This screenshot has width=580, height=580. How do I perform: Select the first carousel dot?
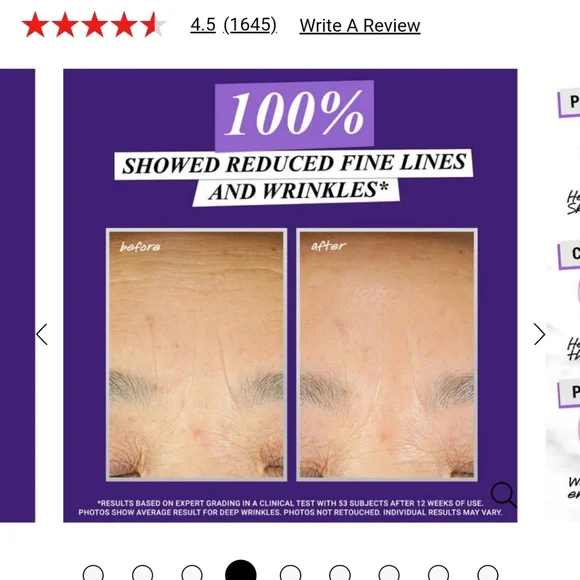pos(93,573)
